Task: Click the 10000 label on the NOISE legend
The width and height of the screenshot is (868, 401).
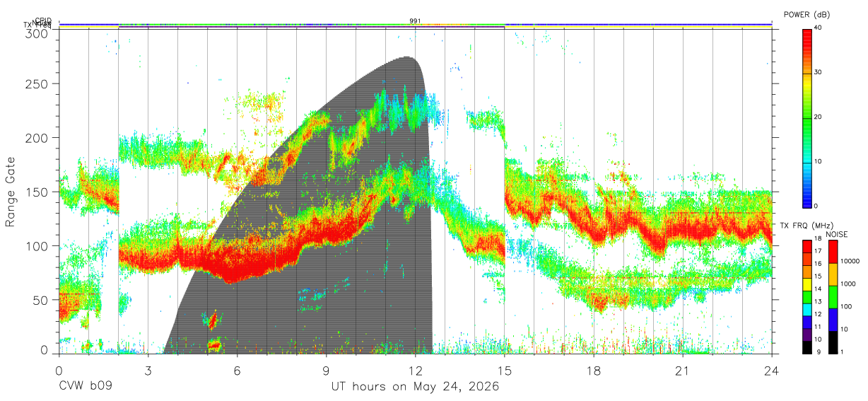Action: [850, 262]
